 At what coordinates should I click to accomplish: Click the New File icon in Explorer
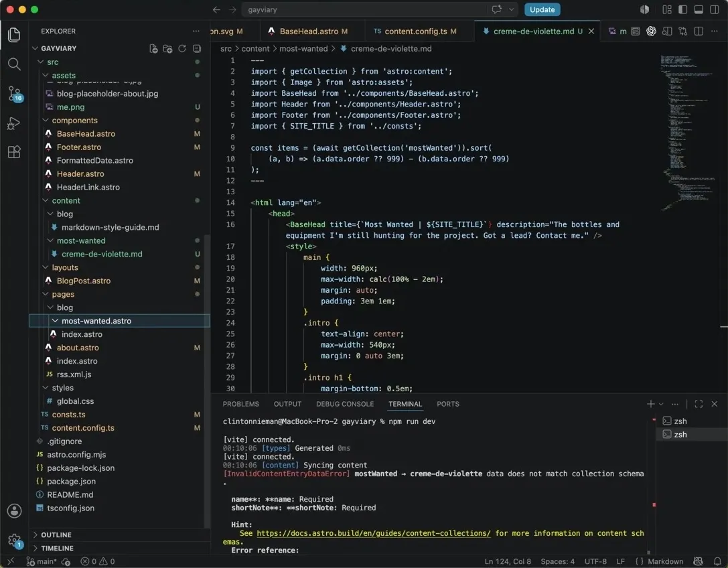click(x=153, y=49)
